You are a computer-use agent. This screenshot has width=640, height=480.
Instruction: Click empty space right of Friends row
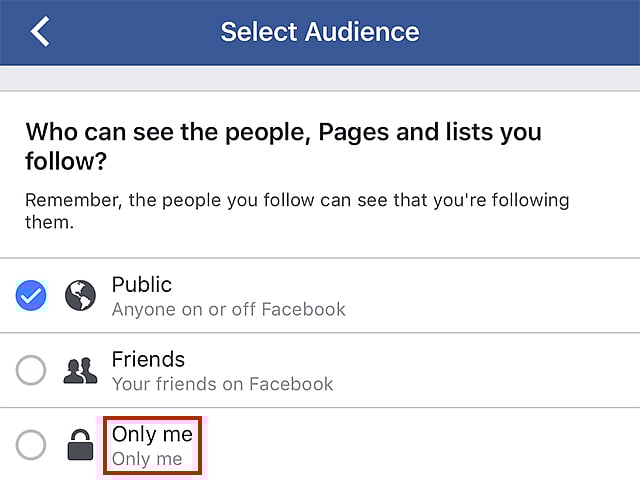(x=500, y=370)
